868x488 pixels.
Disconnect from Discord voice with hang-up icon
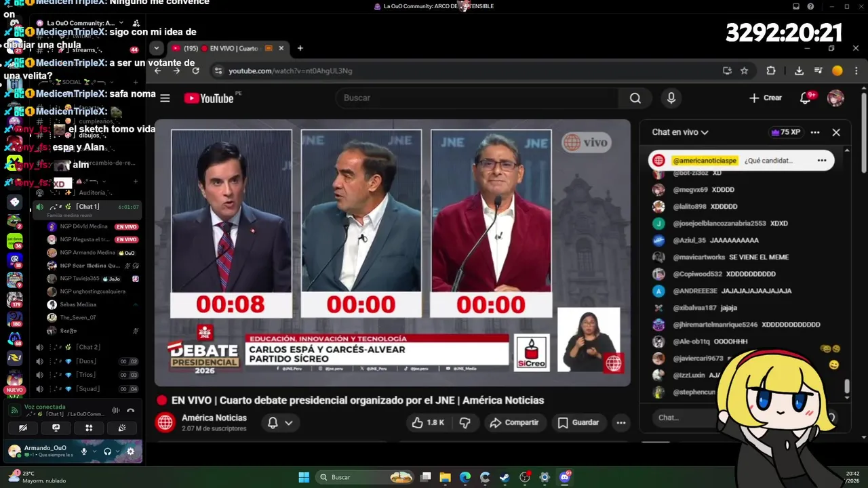point(131,410)
